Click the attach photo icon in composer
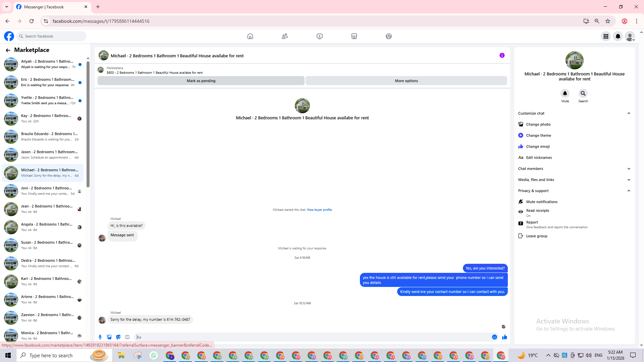 [x=109, y=337]
